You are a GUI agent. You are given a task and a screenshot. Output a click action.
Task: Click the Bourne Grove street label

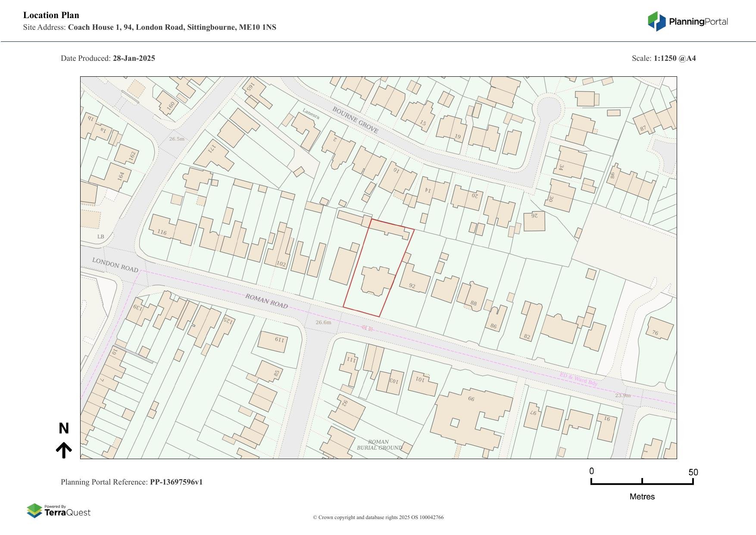tap(355, 120)
